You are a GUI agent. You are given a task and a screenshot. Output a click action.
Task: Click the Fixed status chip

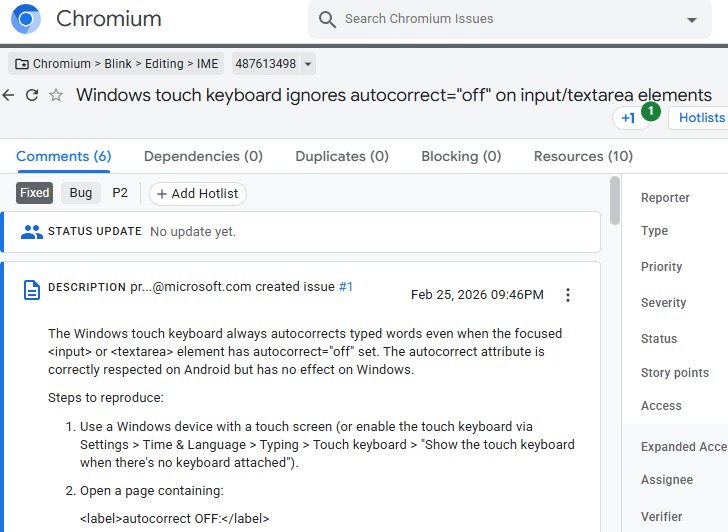pyautogui.click(x=34, y=193)
